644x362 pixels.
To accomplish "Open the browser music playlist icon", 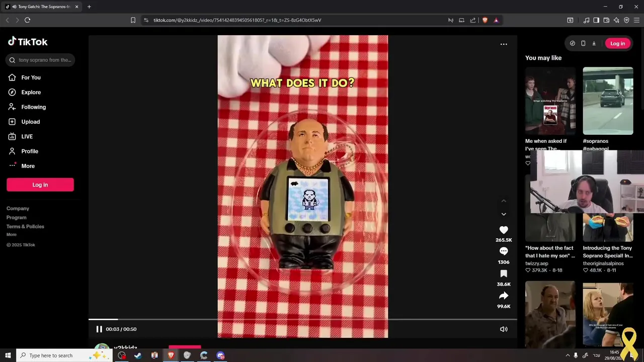I will pyautogui.click(x=586, y=20).
